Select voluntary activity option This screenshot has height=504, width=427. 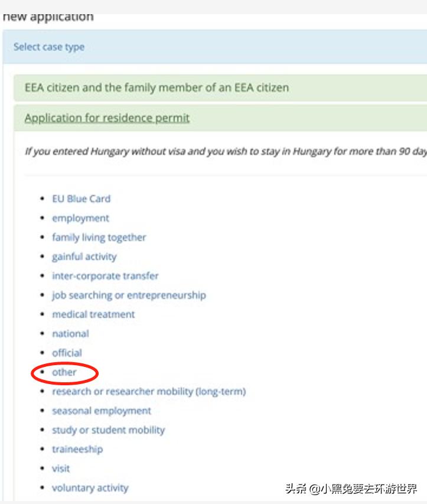point(90,488)
